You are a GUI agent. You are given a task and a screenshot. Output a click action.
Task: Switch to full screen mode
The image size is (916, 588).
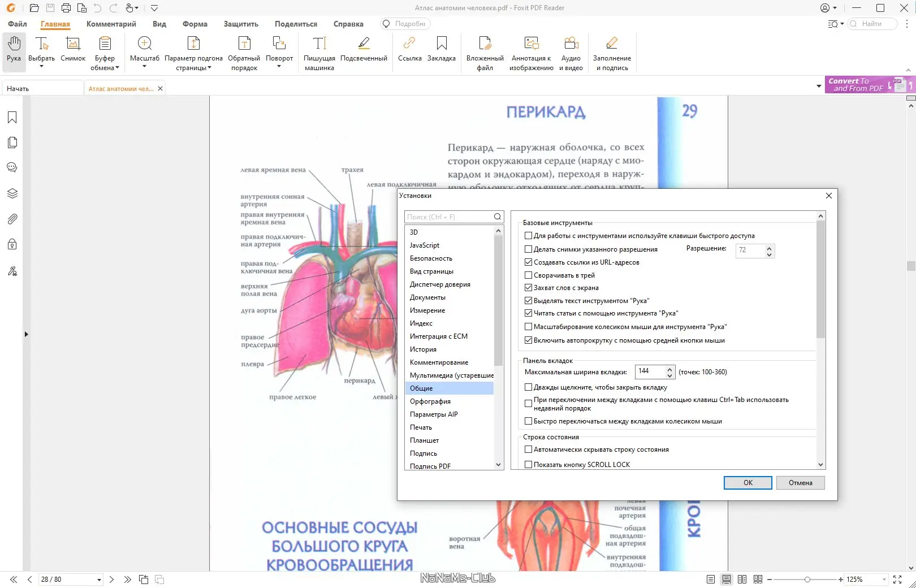897,580
